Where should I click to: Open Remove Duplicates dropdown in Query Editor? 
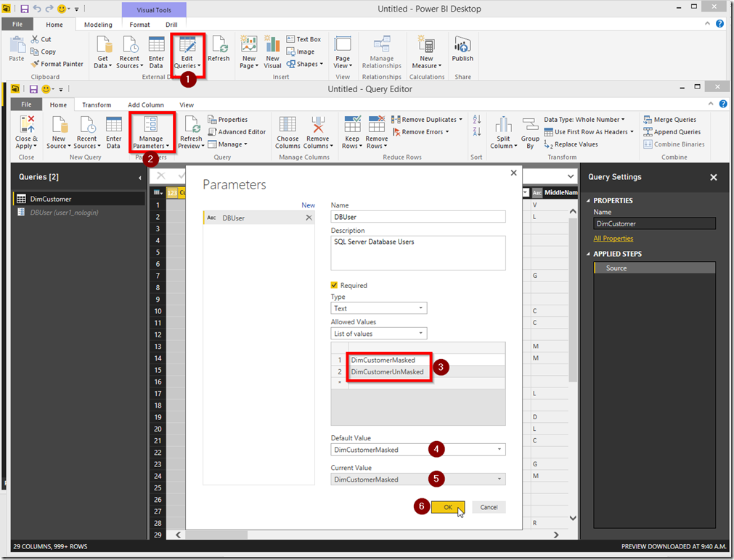pyautogui.click(x=427, y=119)
